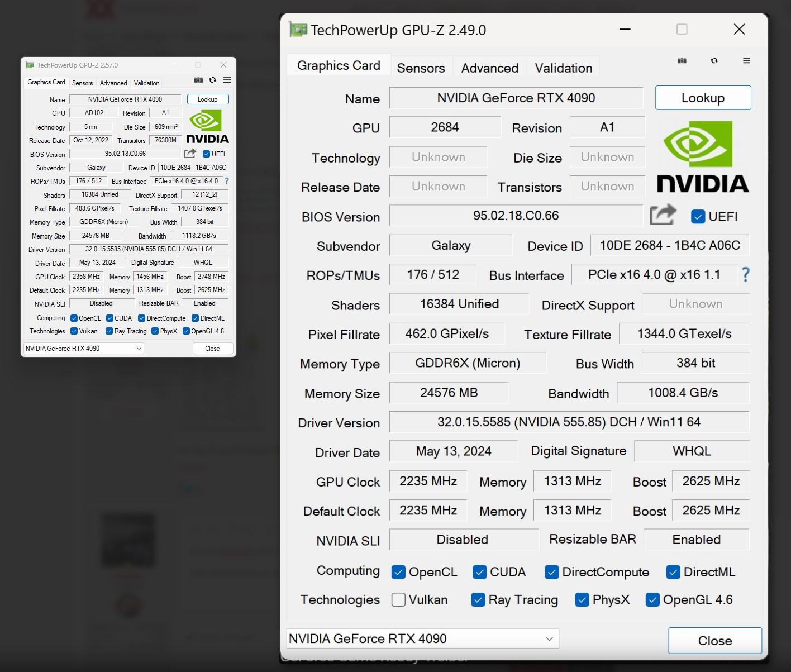The height and width of the screenshot is (672, 791).
Task: Toggle the PhysX checkbox in GPU-Z 2.49.0
Action: tap(582, 599)
